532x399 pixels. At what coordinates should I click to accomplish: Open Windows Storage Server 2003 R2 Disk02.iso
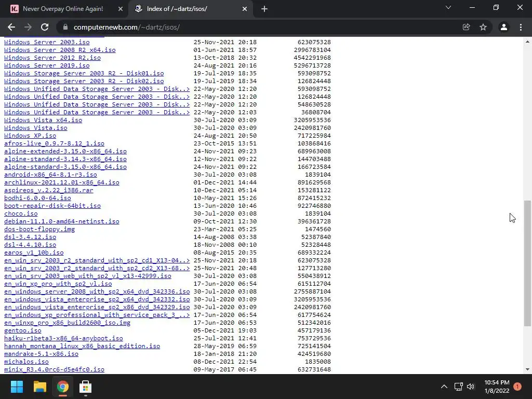(x=84, y=81)
